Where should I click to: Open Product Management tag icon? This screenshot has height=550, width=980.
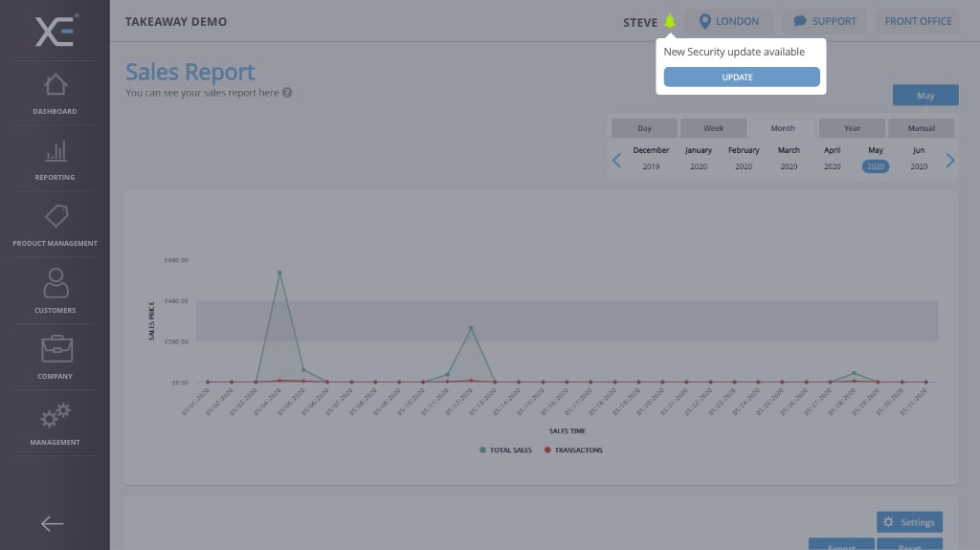[x=56, y=217]
